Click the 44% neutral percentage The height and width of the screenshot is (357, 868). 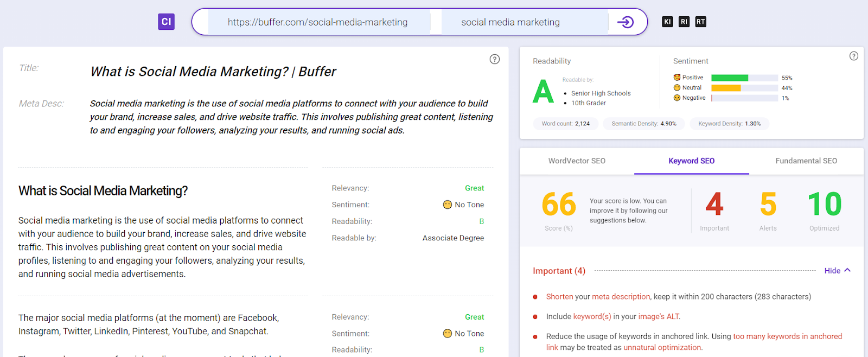(x=787, y=88)
